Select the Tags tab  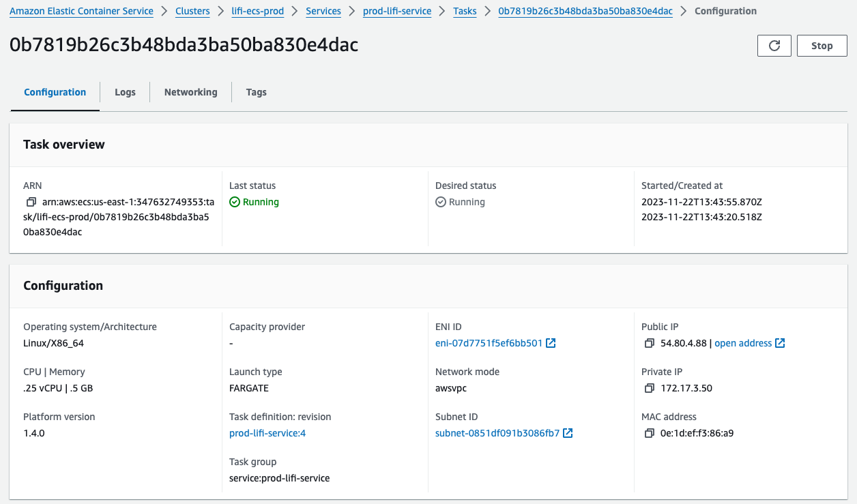[256, 92]
